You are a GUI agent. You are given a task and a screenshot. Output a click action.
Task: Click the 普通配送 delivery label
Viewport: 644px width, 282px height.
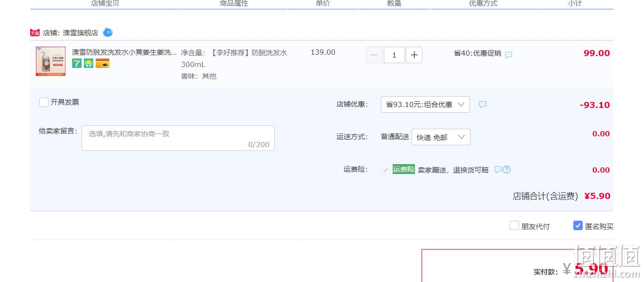coord(395,137)
